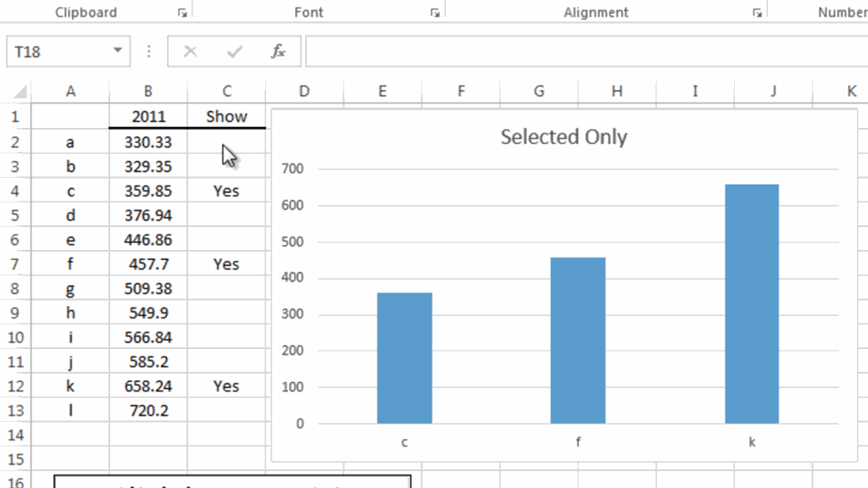This screenshot has width=868, height=488.
Task: Select the 'Selected Only' chart title
Action: (564, 136)
